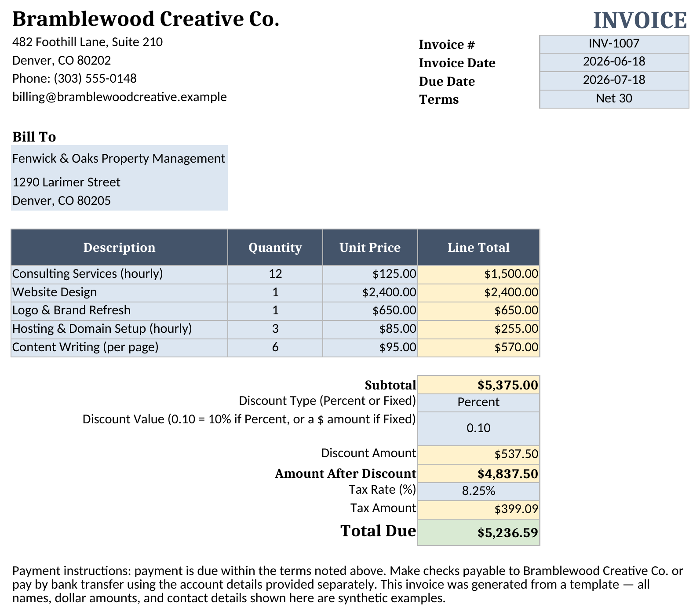Click the $125.00 unit price
Screen dimensions: 700x615
tap(370, 274)
